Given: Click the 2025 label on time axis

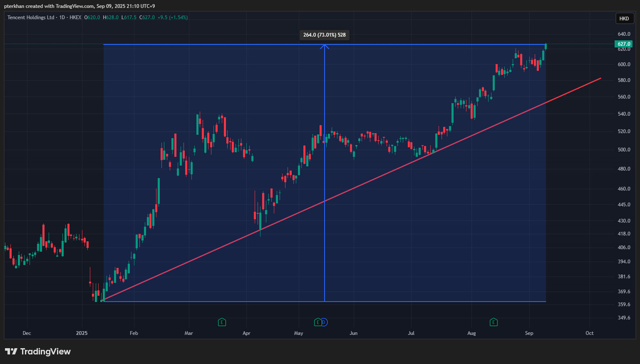Looking at the screenshot, I should pyautogui.click(x=82, y=333).
